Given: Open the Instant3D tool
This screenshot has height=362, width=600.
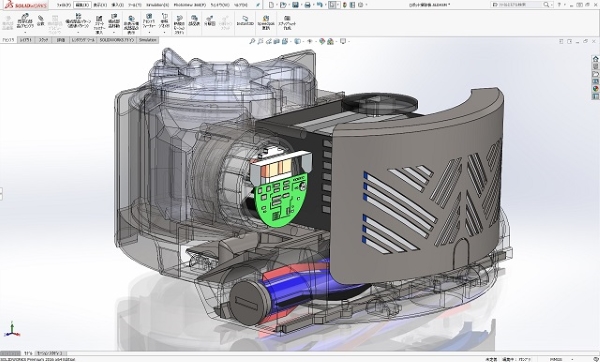Looking at the screenshot, I should pyautogui.click(x=245, y=21).
